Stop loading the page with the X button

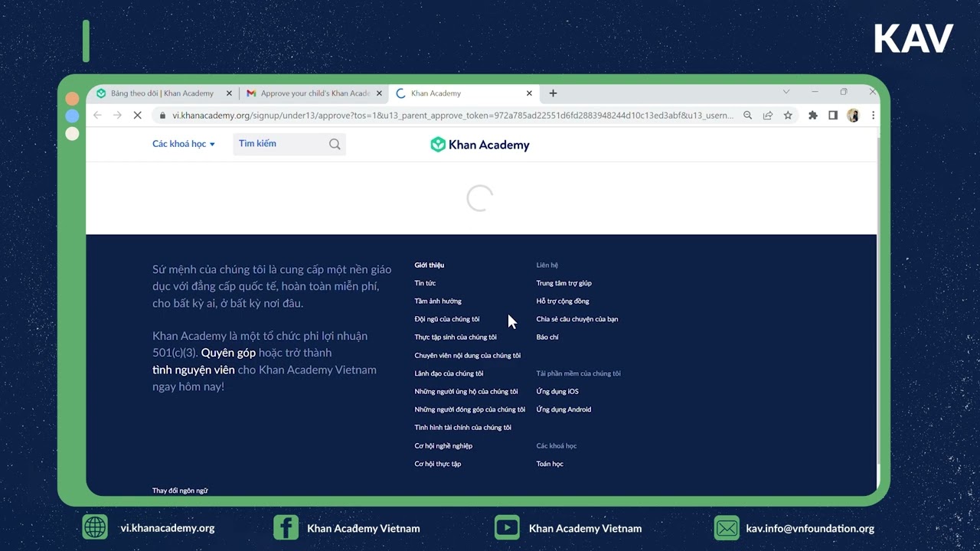pos(137,116)
